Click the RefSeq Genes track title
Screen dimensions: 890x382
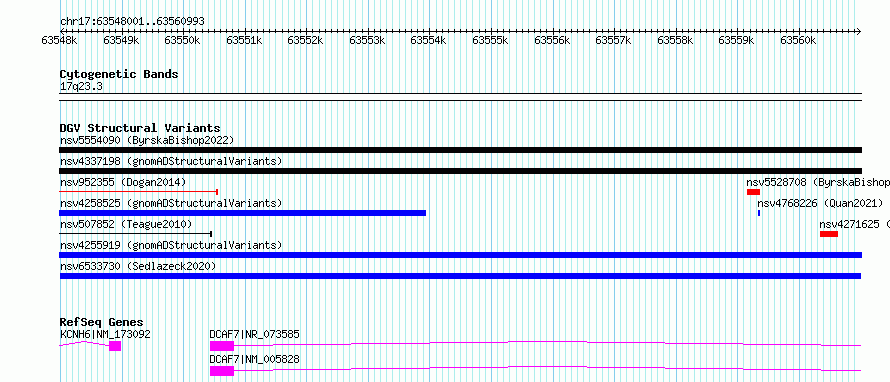[x=102, y=322]
